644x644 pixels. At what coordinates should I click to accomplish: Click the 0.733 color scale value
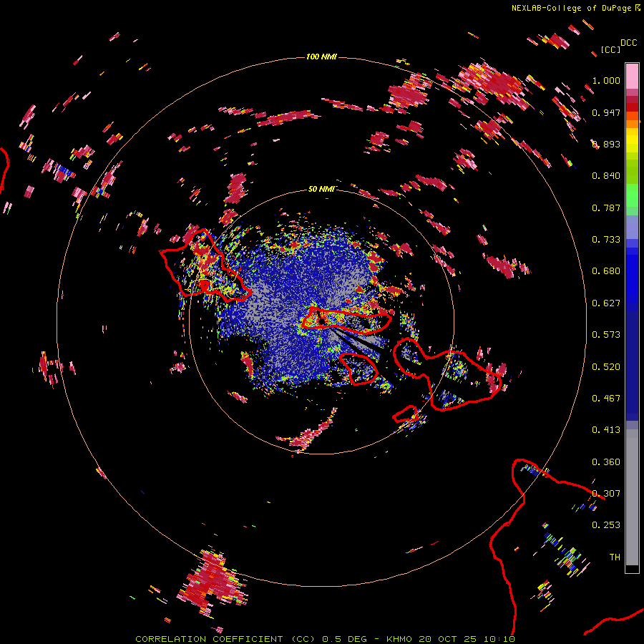click(x=606, y=240)
